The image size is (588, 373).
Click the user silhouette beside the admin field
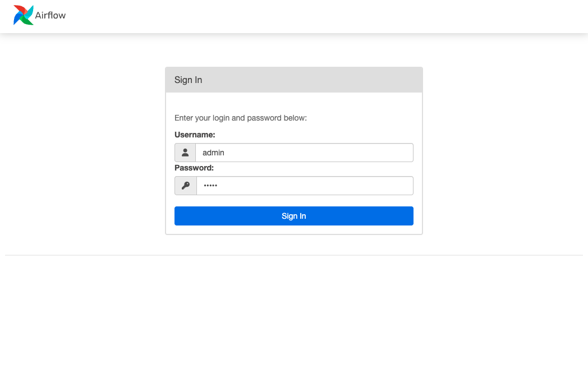pos(185,152)
